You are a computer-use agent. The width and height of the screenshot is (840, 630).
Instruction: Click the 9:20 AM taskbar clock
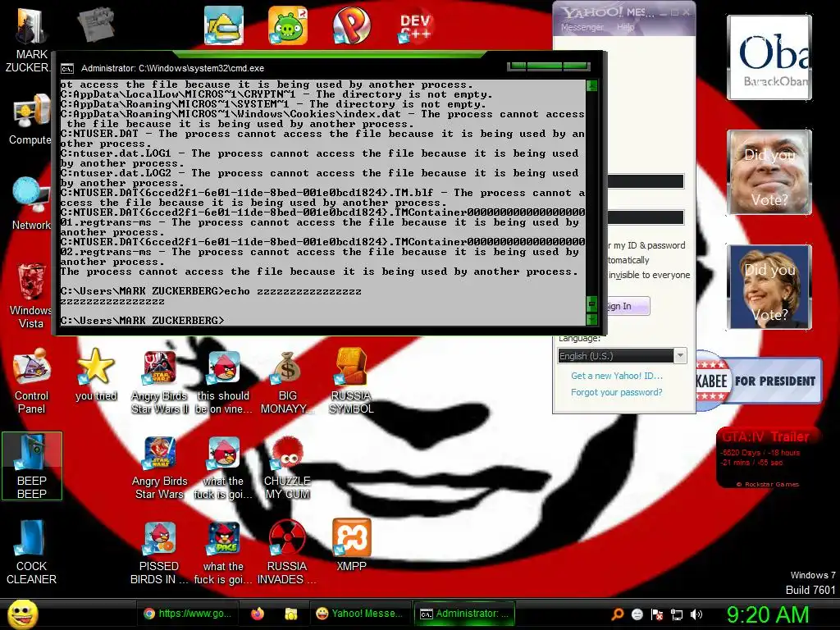(767, 614)
